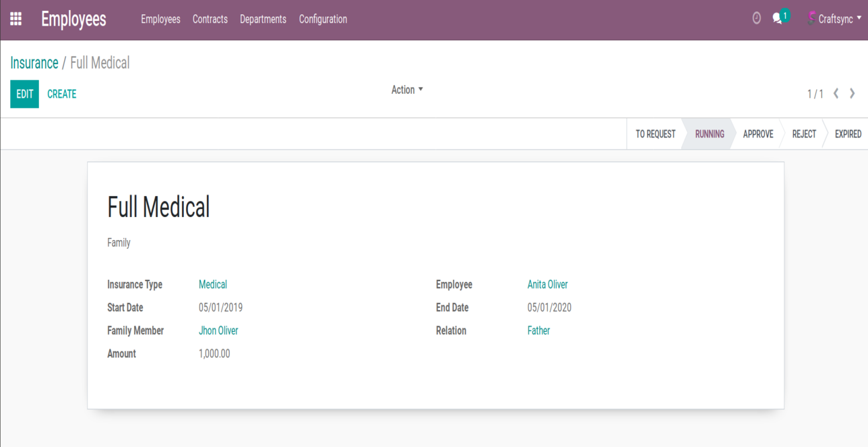This screenshot has width=868, height=447.
Task: Open the Anita Oliver employee link
Action: pyautogui.click(x=547, y=285)
